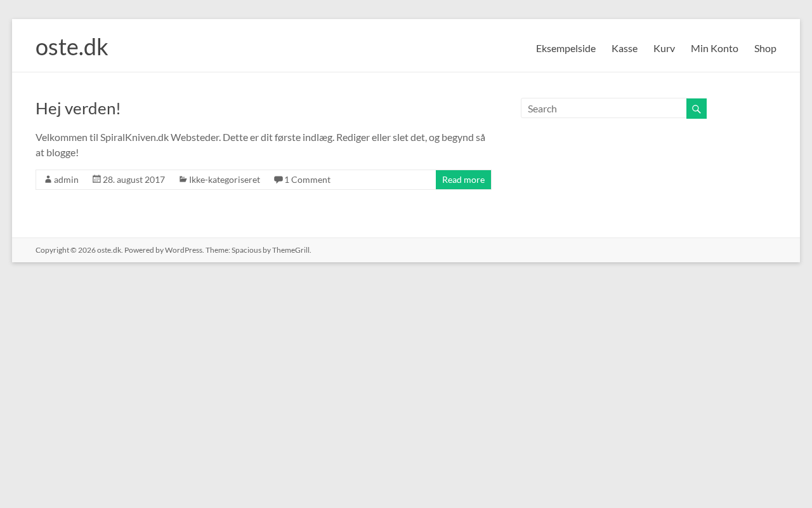Open the Spacious theme link

click(246, 250)
